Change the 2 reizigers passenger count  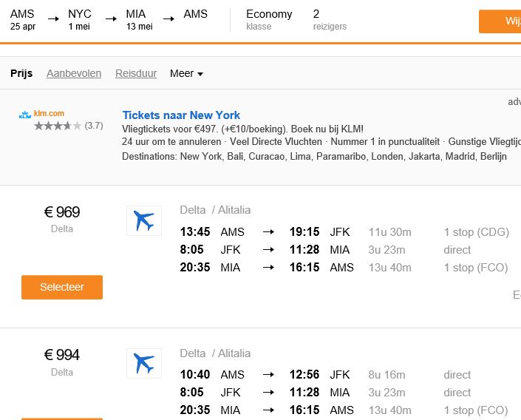coord(329,19)
